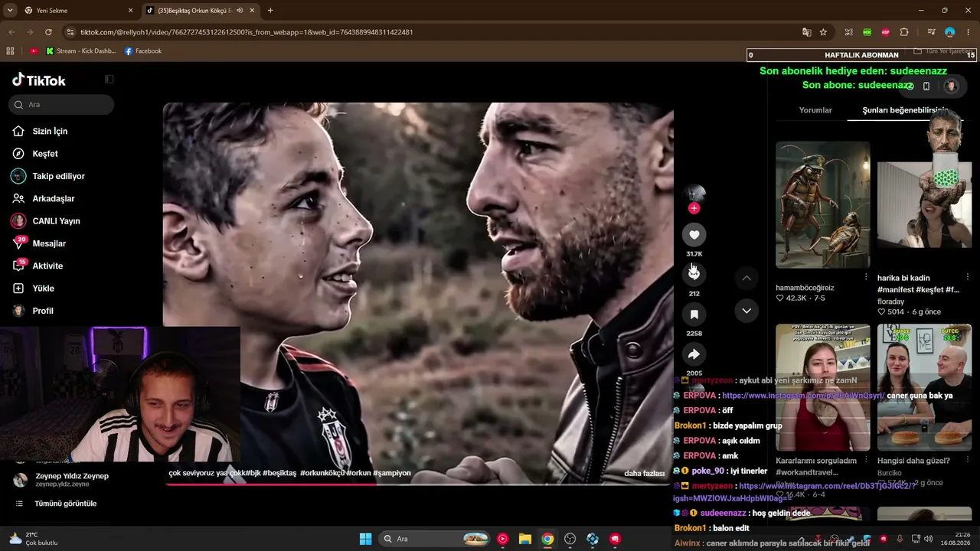Bookmark this page with the star icon
980x551 pixels.
coord(823,32)
